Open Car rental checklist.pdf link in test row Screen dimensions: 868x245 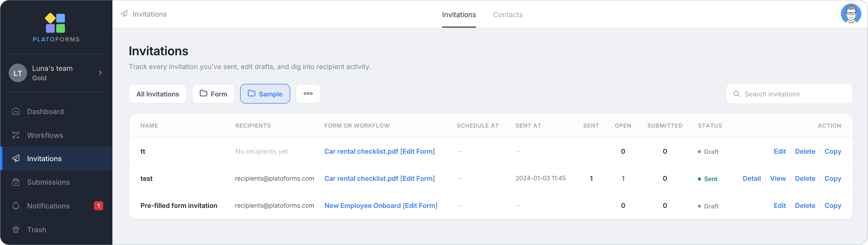pos(361,178)
